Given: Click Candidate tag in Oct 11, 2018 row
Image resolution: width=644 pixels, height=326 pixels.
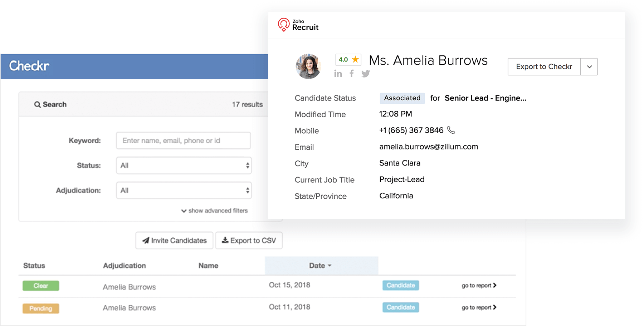Looking at the screenshot, I should coord(401,307).
